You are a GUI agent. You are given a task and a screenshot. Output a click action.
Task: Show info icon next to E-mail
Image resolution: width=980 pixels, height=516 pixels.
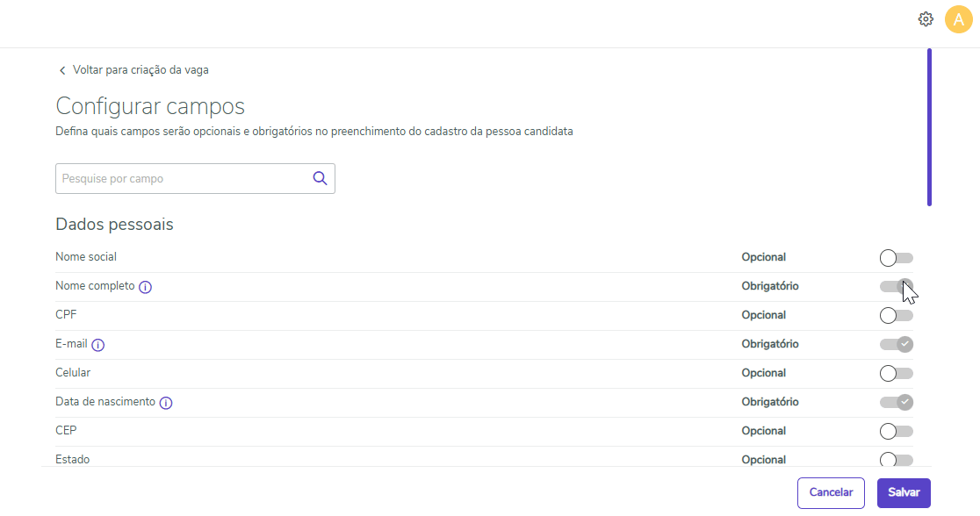pyautogui.click(x=98, y=345)
